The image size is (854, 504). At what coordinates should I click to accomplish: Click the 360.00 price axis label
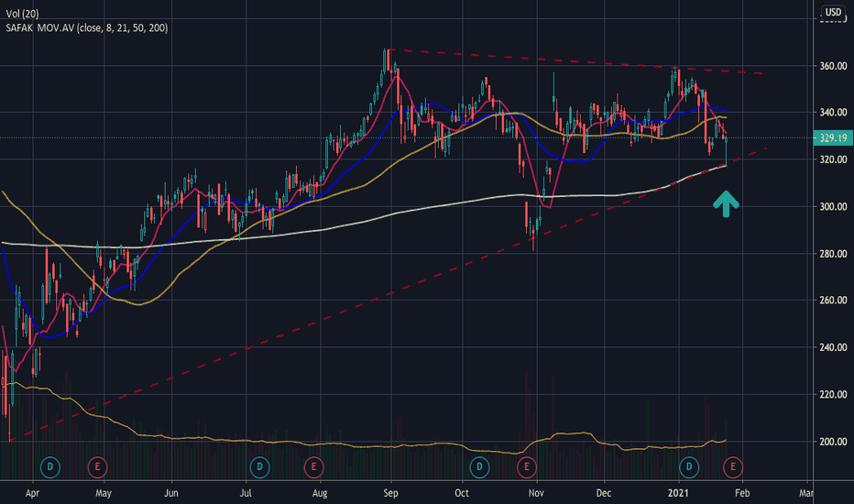833,66
